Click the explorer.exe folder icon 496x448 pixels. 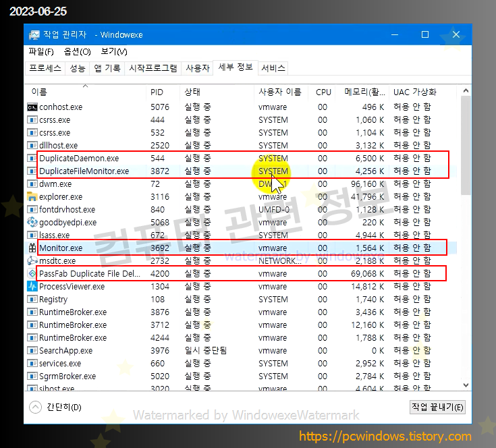pyautogui.click(x=32, y=196)
